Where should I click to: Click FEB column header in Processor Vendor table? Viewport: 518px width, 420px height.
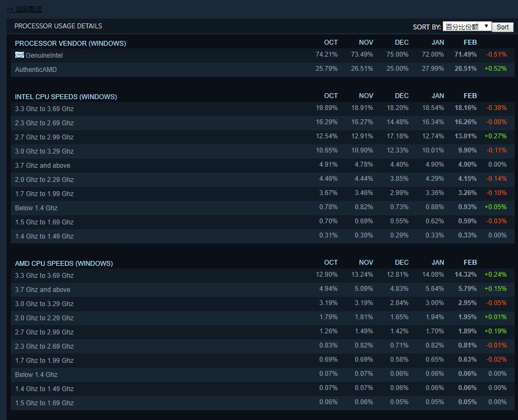[469, 42]
